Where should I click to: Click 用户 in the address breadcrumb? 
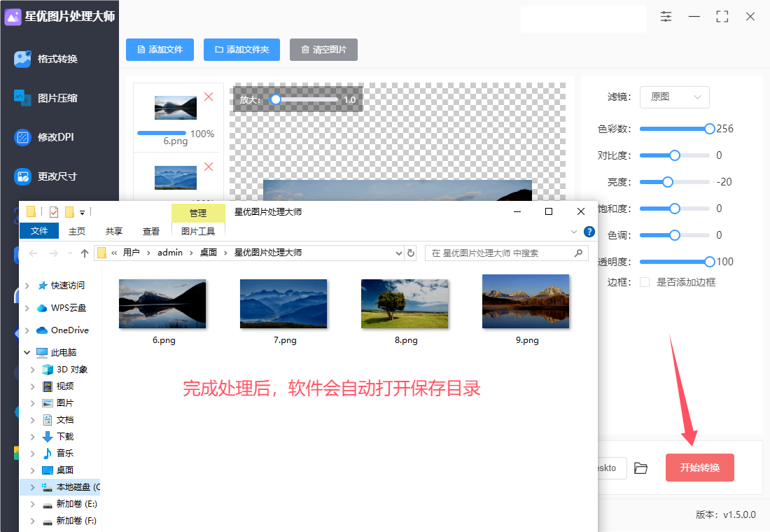pos(131,253)
